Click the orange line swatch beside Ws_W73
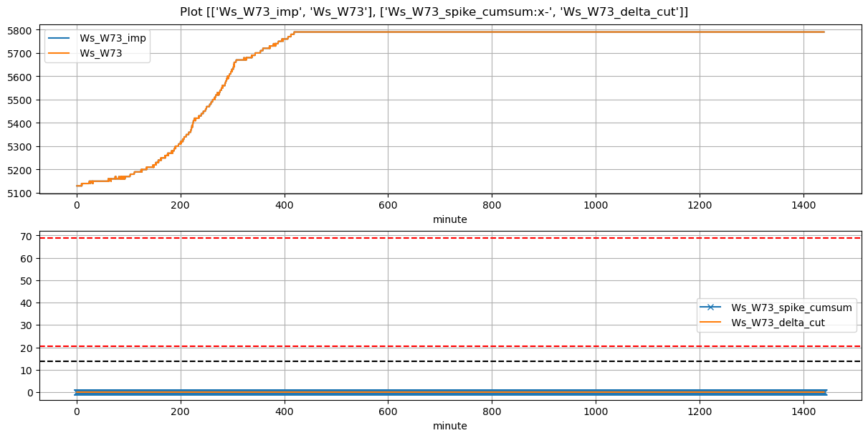The height and width of the screenshot is (438, 868). 60,52
